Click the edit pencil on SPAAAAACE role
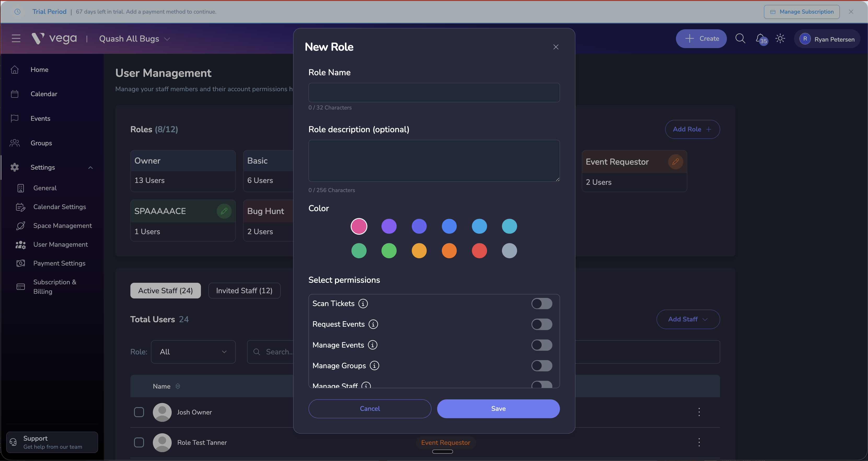The image size is (868, 461). 224,211
